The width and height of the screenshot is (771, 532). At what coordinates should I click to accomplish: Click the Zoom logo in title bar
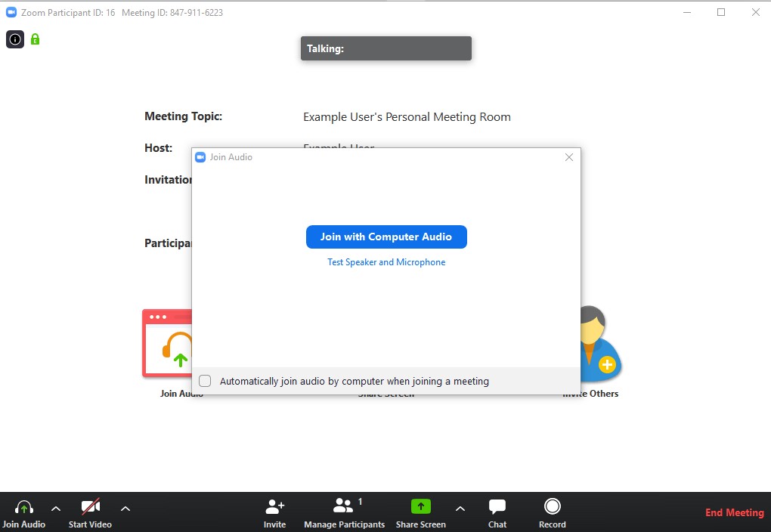[11, 12]
